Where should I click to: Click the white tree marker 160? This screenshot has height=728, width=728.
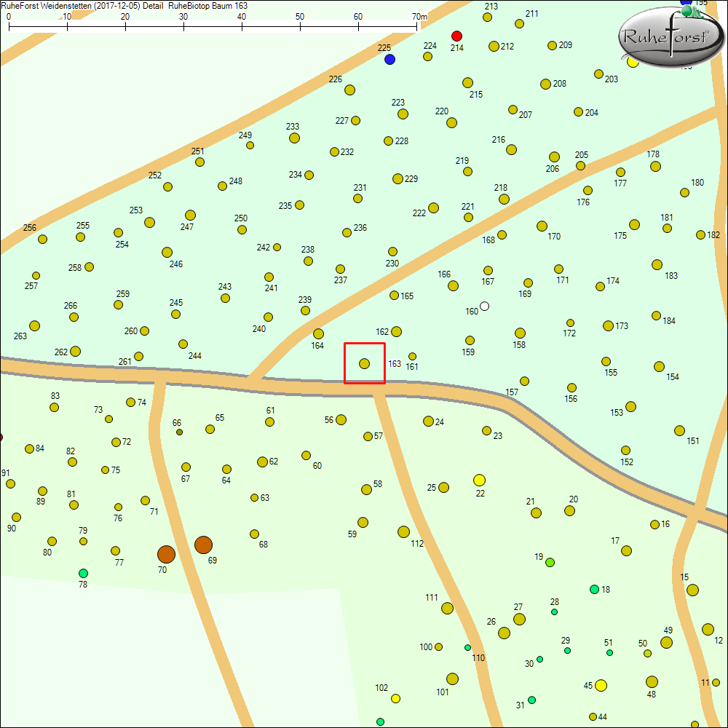pos(484,306)
